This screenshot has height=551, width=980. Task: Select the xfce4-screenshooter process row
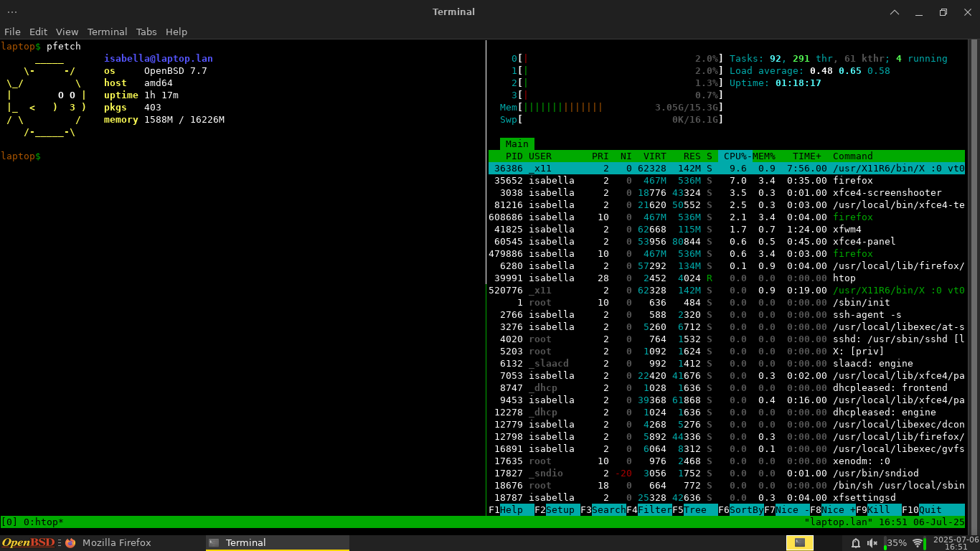pyautogui.click(x=727, y=192)
